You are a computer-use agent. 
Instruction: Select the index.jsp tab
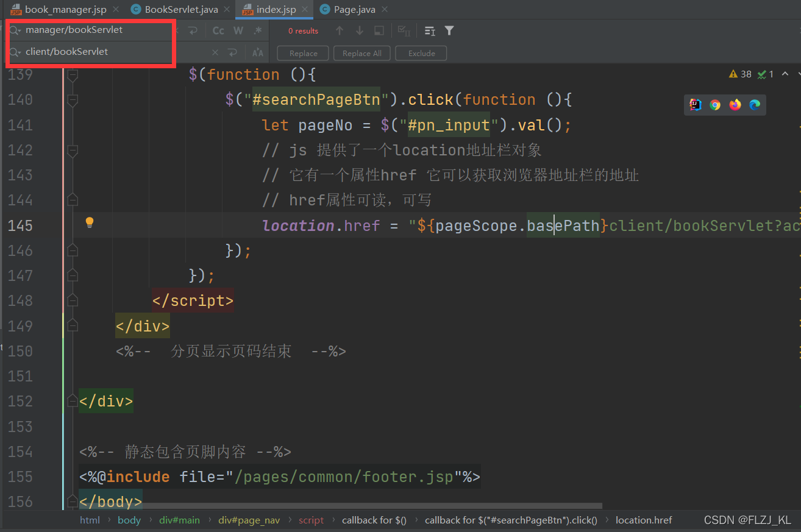(x=276, y=10)
